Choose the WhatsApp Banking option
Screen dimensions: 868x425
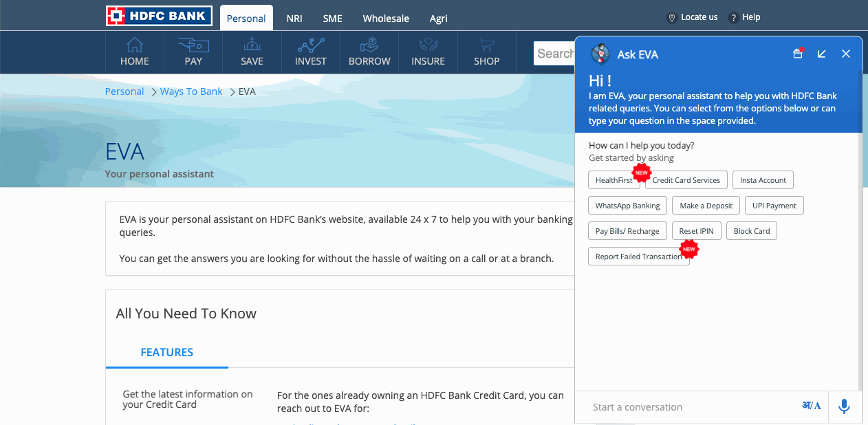tap(627, 206)
